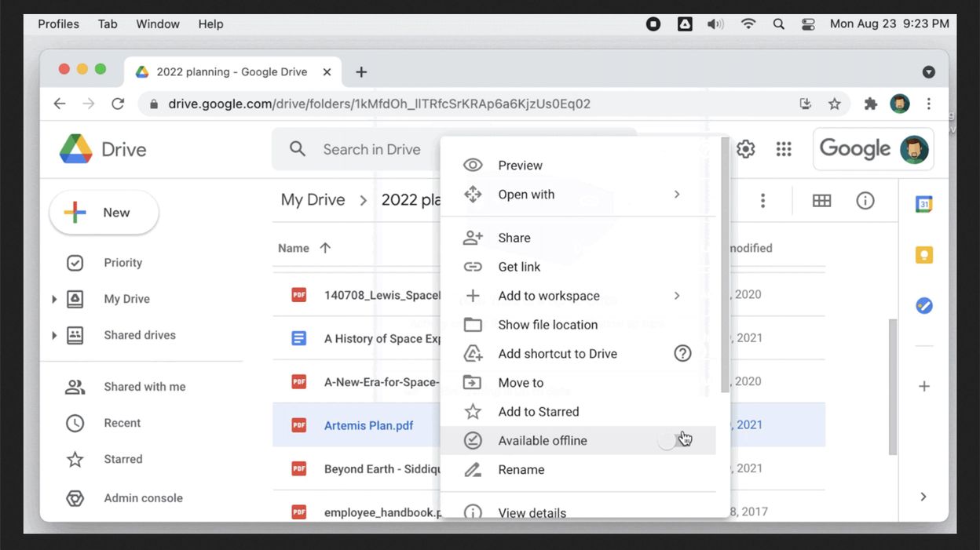Choose Get link in context menu
The image size is (980, 550).
click(x=519, y=267)
